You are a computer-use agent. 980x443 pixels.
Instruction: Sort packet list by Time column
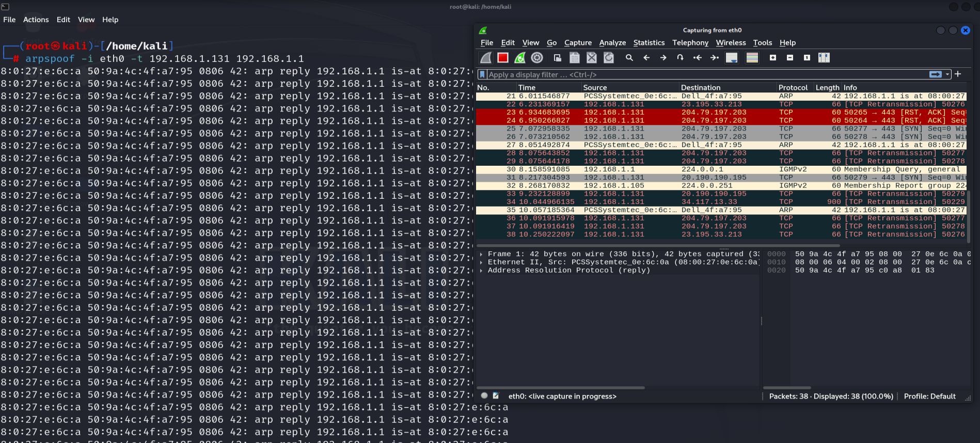pos(549,88)
